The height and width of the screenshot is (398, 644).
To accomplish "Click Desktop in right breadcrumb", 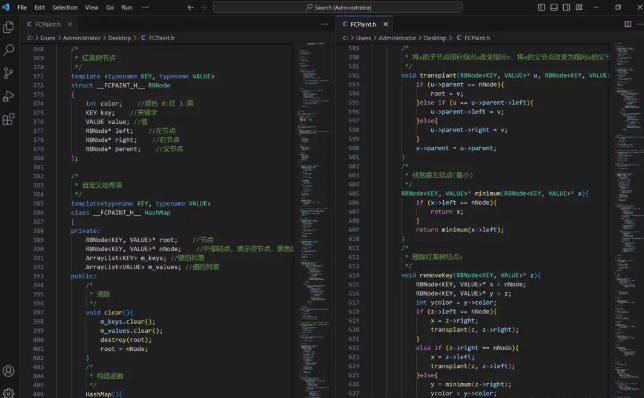I will [435, 38].
